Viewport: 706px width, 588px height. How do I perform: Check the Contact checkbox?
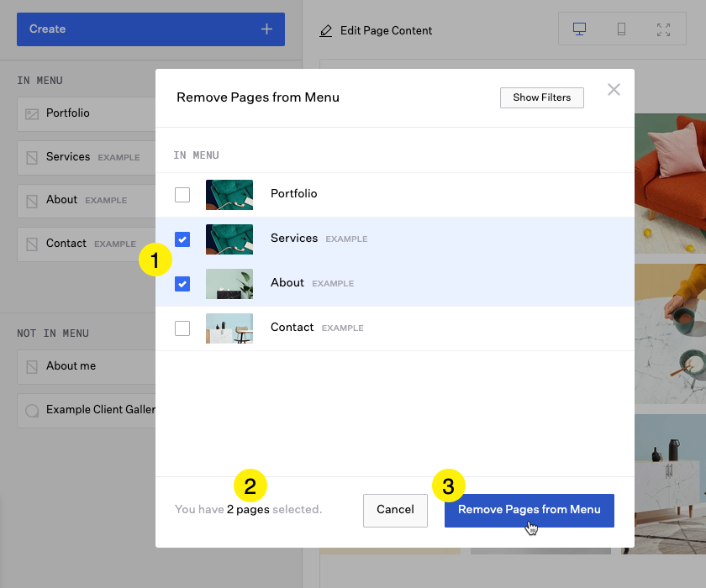pyautogui.click(x=182, y=328)
